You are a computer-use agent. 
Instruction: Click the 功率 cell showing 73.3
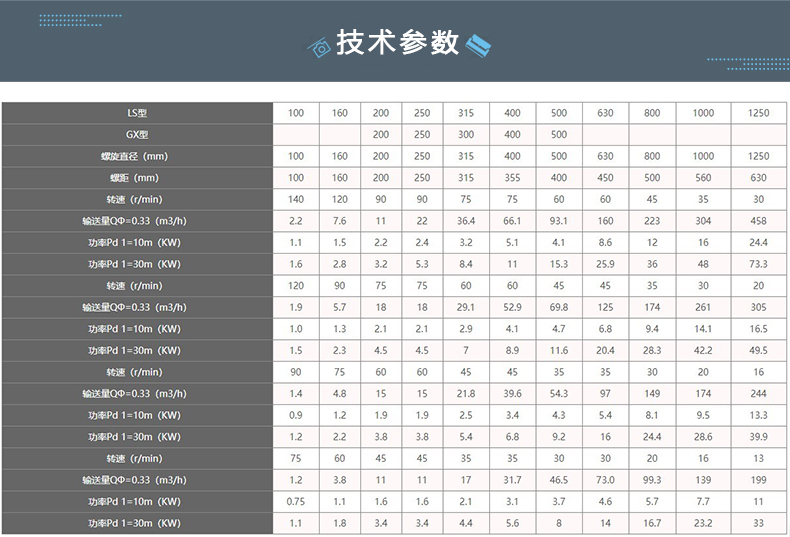758,264
